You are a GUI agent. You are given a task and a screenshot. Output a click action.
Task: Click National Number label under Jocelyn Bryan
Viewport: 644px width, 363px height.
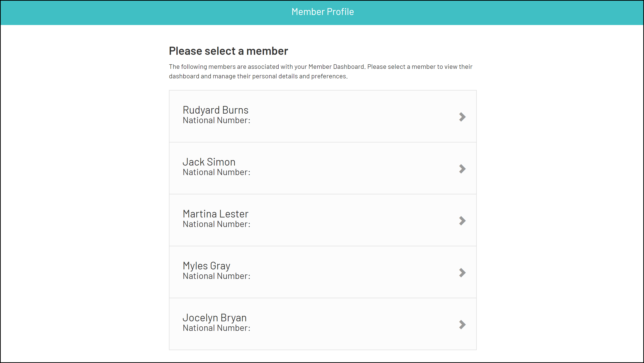[216, 328]
